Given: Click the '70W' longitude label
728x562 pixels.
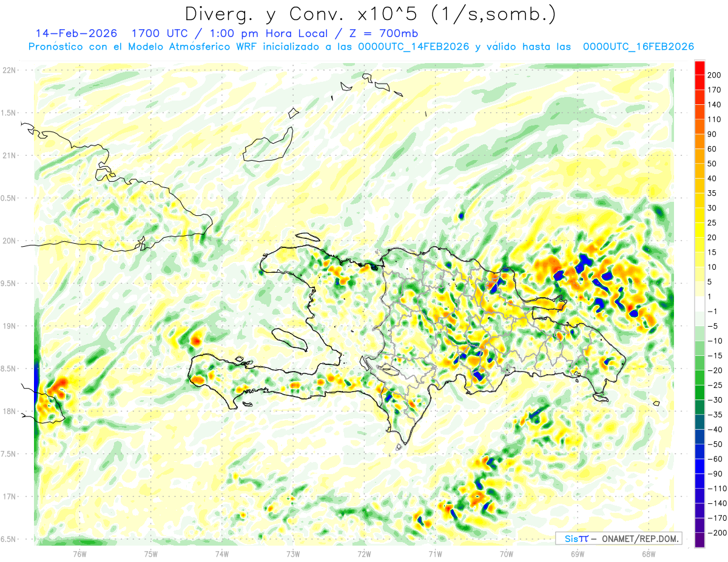Looking at the screenshot, I should (x=507, y=553).
